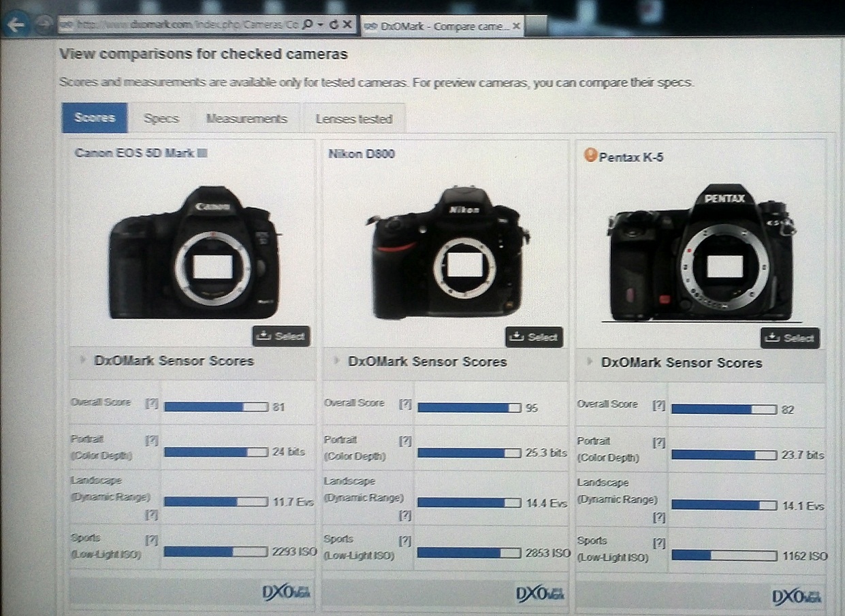Collapse Nikon's DxOMark Sensor Scores section
Image resolution: width=845 pixels, height=616 pixels.
click(x=336, y=361)
